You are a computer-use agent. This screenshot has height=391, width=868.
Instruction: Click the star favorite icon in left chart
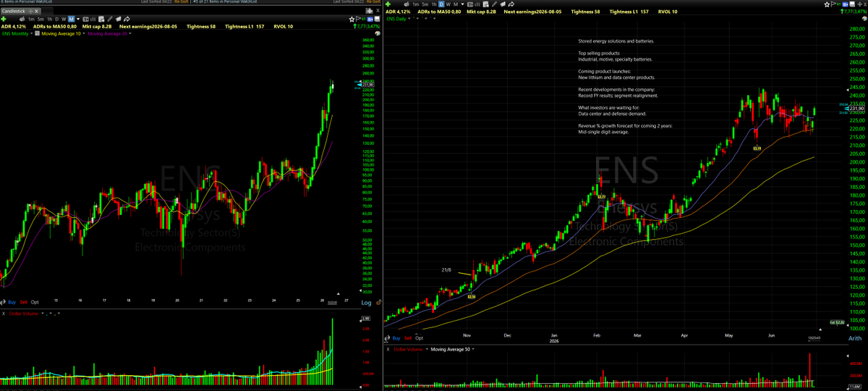pos(352,20)
